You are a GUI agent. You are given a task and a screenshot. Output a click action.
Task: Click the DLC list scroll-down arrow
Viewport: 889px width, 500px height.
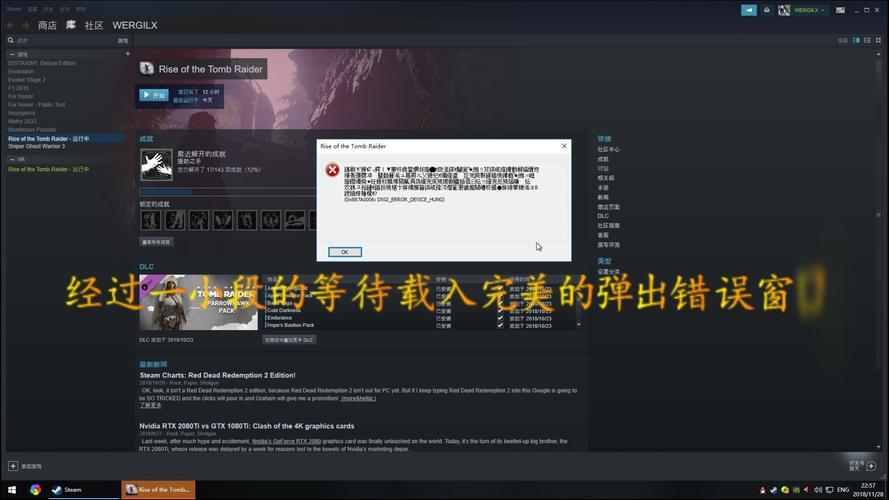(x=579, y=325)
